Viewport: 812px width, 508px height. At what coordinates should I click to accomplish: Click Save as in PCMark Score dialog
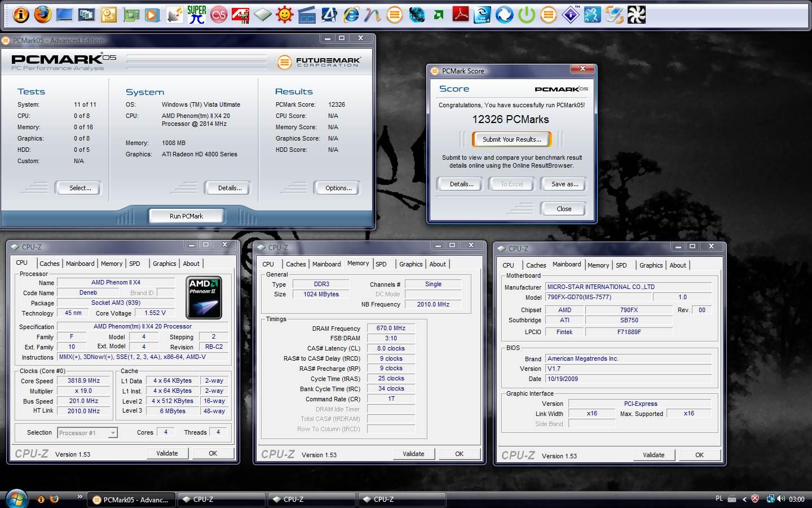click(564, 184)
